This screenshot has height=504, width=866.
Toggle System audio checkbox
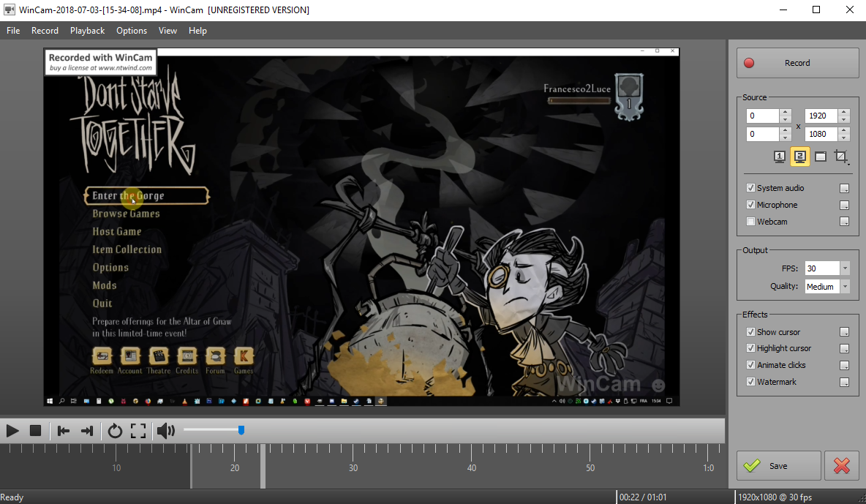click(750, 188)
